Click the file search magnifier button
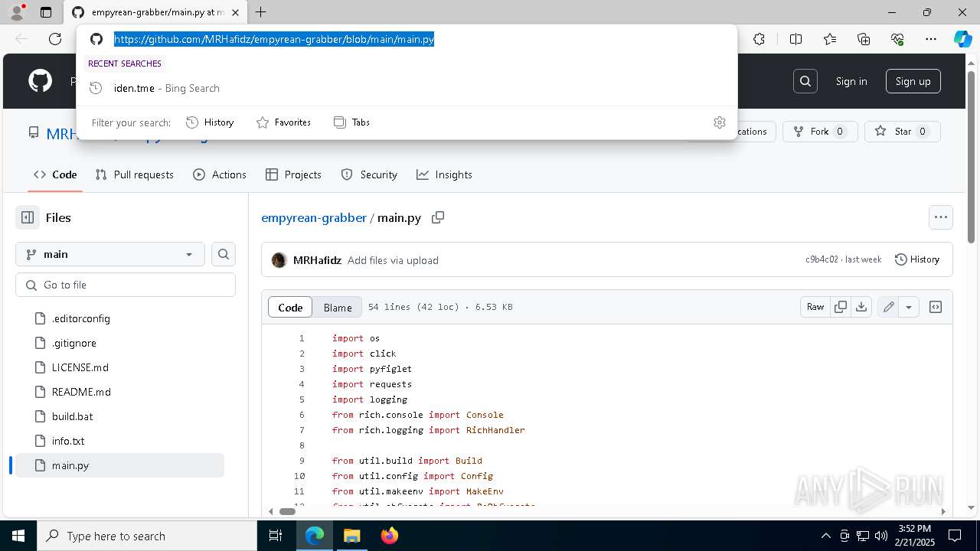980x551 pixels. (x=224, y=254)
